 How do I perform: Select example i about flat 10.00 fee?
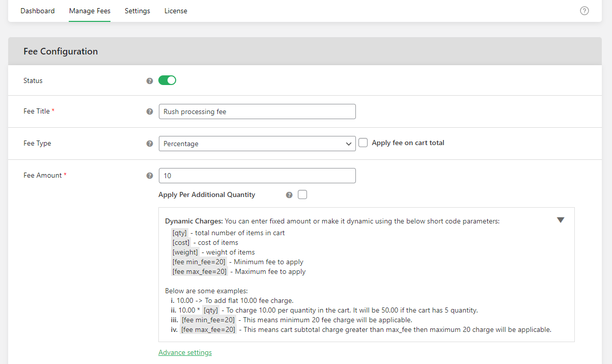coord(232,300)
